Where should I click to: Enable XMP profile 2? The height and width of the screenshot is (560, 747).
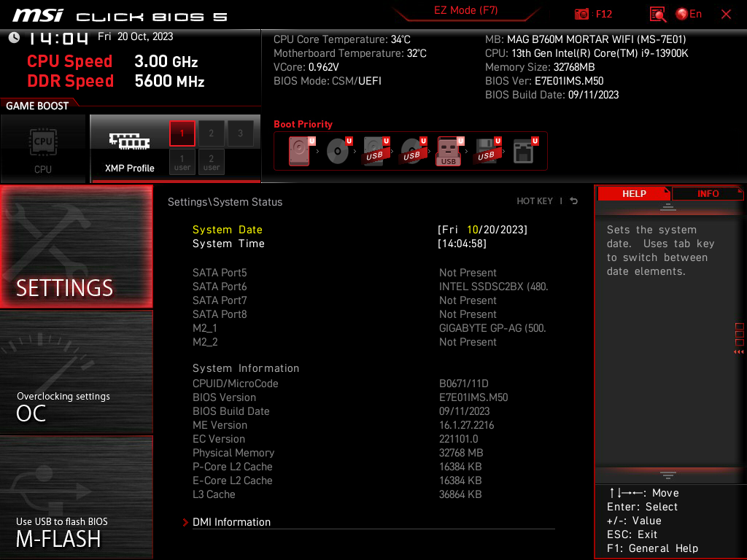click(211, 133)
